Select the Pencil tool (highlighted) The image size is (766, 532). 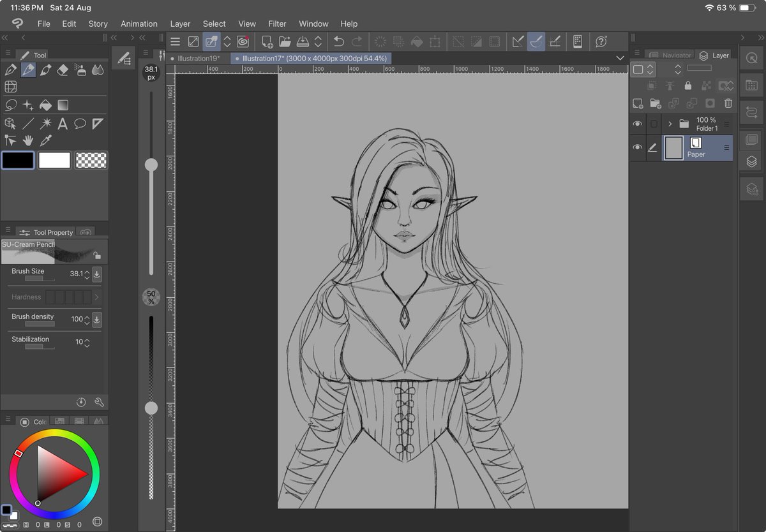[x=28, y=70]
